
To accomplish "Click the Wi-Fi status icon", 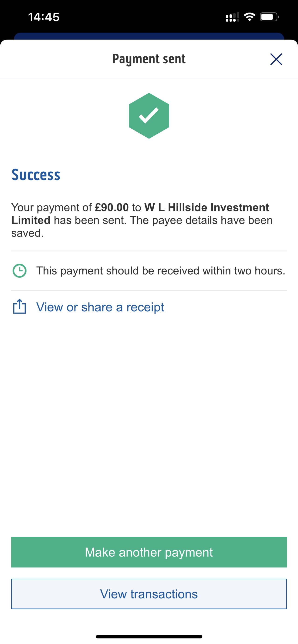I will (x=249, y=17).
